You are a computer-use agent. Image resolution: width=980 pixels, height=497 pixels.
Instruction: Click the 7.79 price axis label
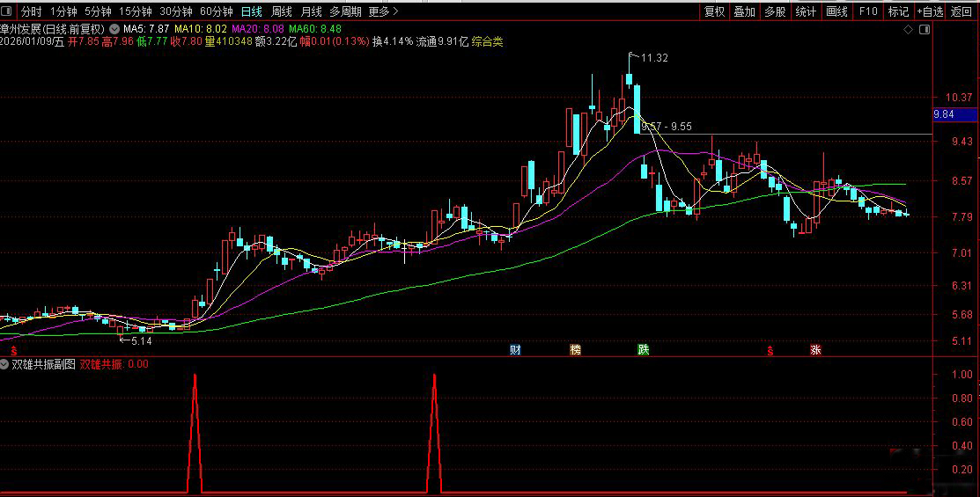coord(962,217)
